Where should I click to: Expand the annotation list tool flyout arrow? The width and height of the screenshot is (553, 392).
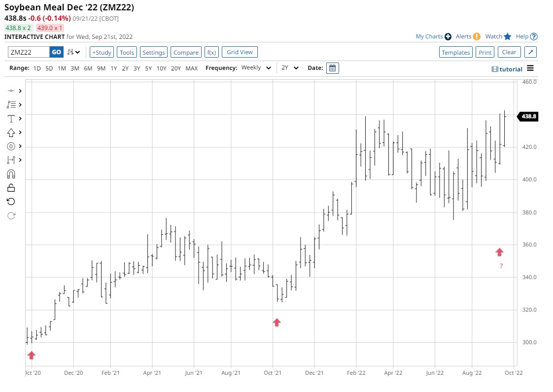(x=21, y=105)
